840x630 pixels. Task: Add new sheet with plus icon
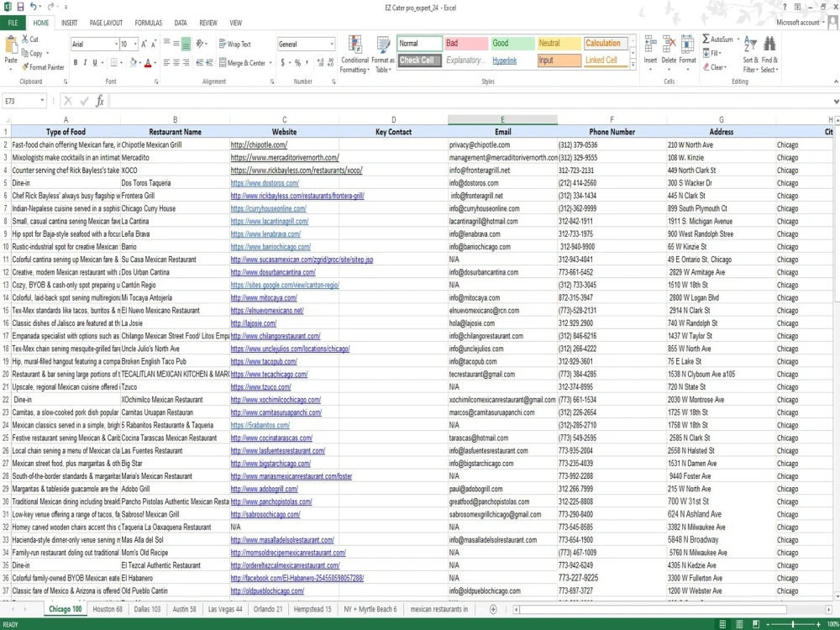click(x=493, y=609)
